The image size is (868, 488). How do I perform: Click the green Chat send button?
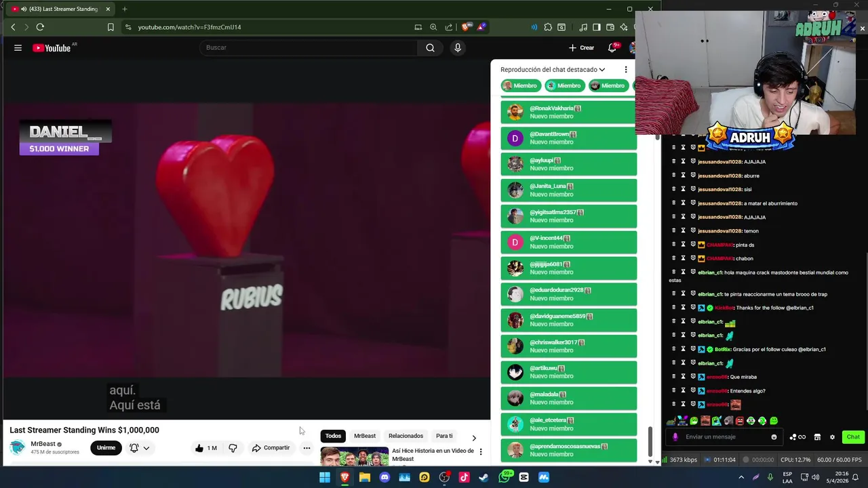(x=853, y=436)
